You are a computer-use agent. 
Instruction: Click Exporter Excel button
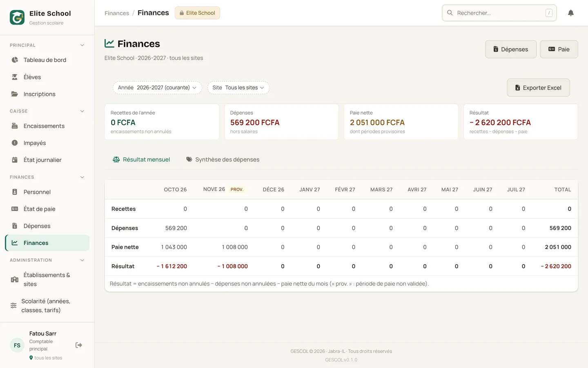pos(538,88)
